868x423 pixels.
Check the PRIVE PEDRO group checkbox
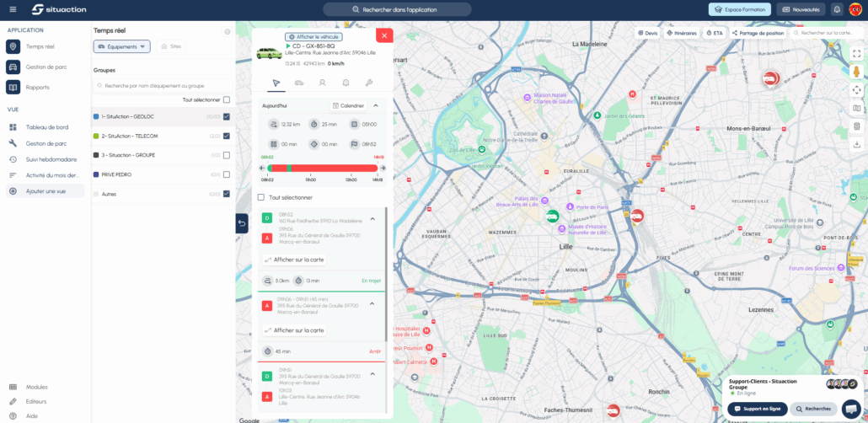tap(227, 174)
